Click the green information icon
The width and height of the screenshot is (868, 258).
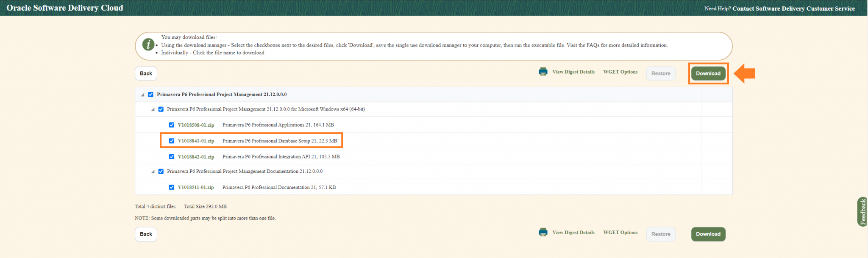click(148, 44)
